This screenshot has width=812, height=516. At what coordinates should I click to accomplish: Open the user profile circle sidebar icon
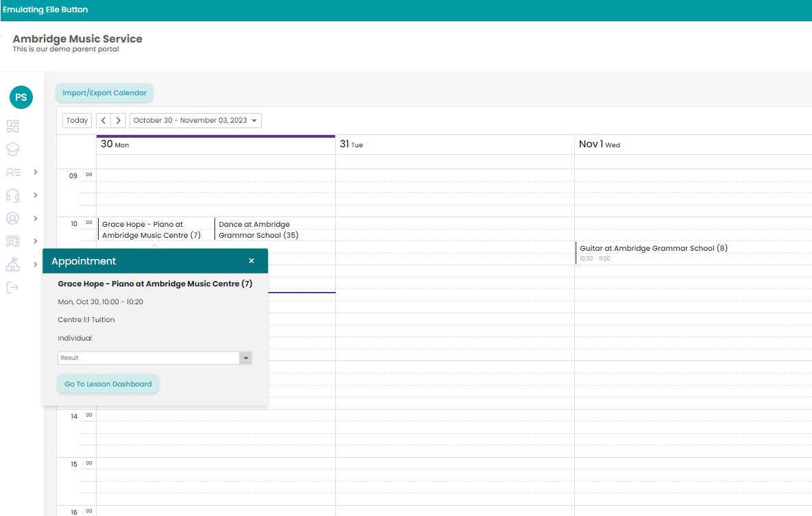point(12,218)
